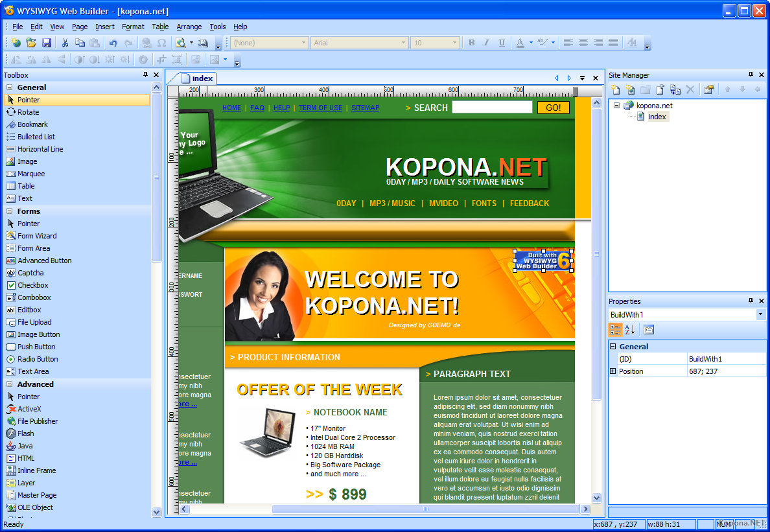Copy the selected object

(80, 43)
